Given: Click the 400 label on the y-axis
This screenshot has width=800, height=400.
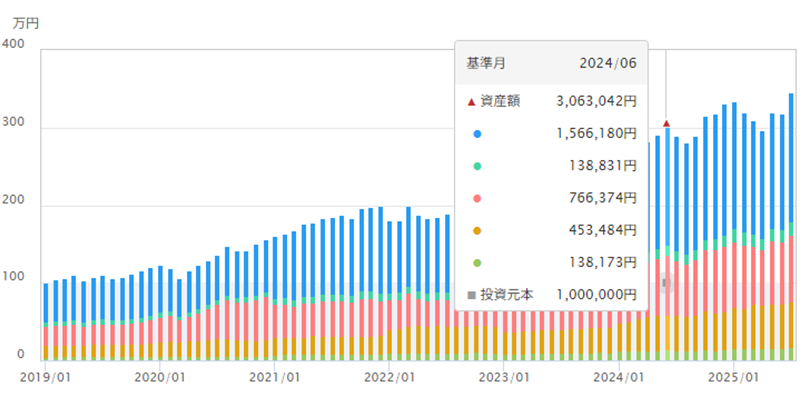Looking at the screenshot, I should [16, 45].
